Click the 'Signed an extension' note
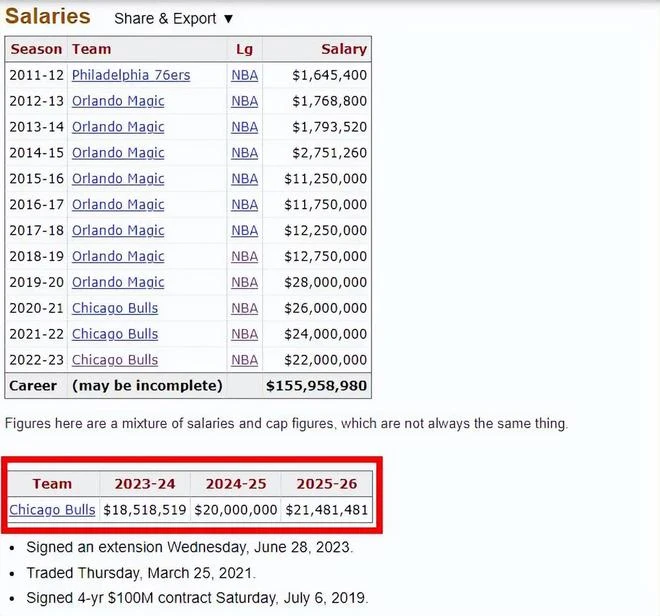The width and height of the screenshot is (660, 616). tap(190, 547)
